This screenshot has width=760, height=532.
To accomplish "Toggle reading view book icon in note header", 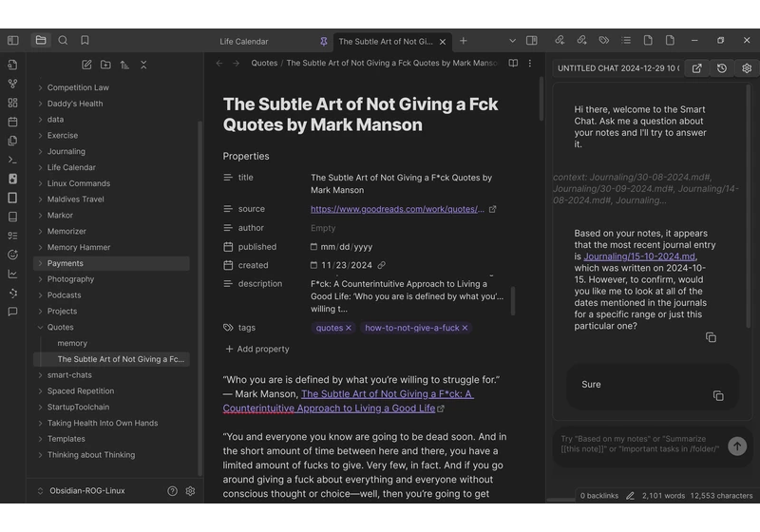I will pos(513,63).
